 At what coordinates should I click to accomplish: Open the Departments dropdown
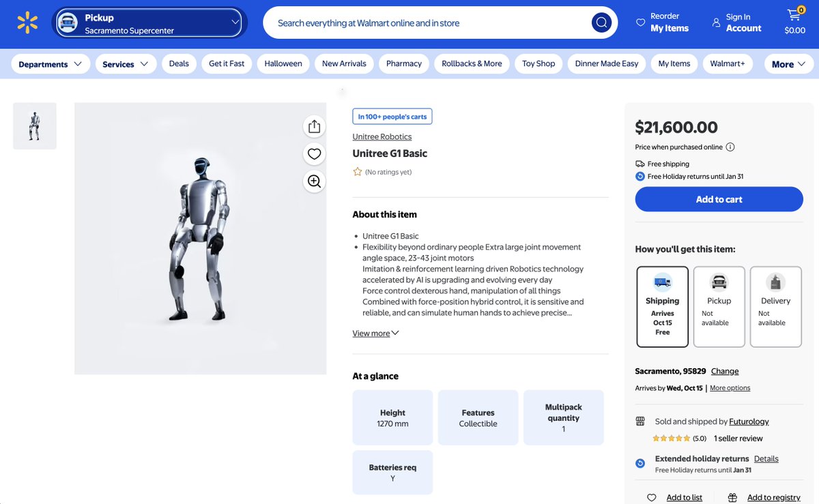click(x=51, y=64)
